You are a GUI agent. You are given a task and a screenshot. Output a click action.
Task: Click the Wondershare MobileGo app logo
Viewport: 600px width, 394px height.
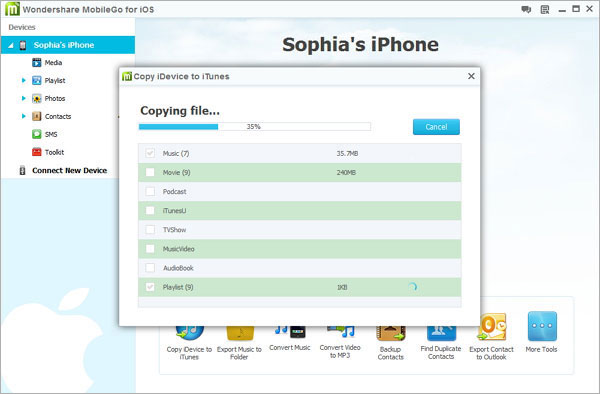click(12, 9)
